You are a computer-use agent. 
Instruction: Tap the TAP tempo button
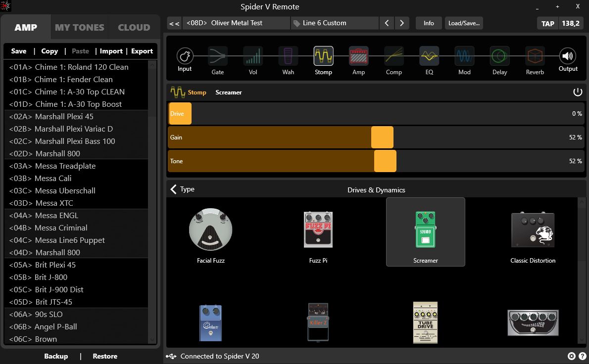548,23
